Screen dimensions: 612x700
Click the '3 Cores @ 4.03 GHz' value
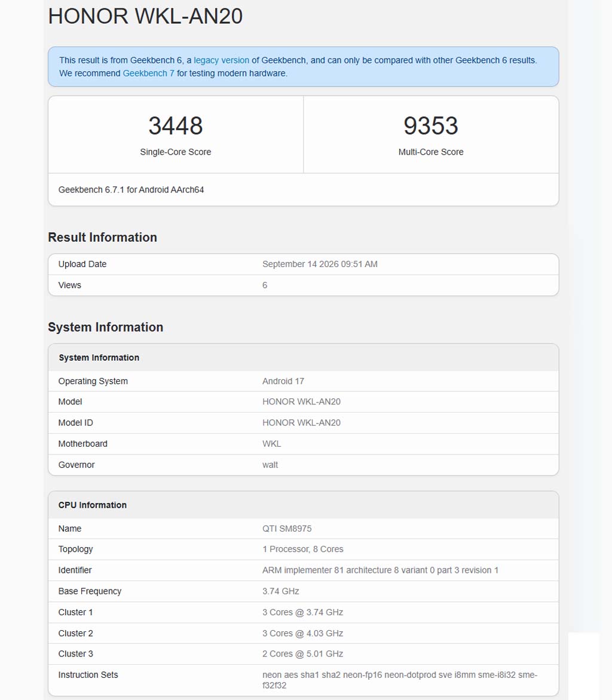coord(302,633)
